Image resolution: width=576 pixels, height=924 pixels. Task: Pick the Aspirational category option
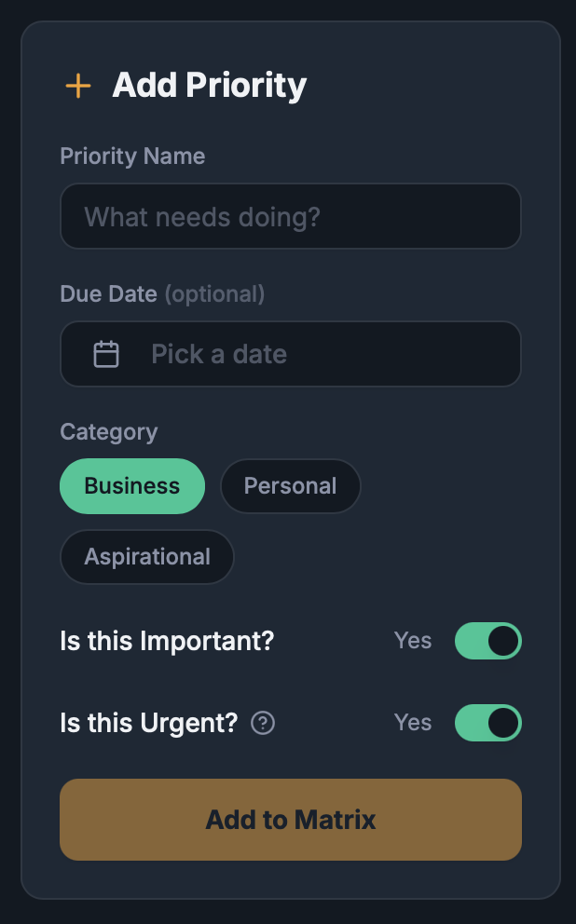pos(147,557)
